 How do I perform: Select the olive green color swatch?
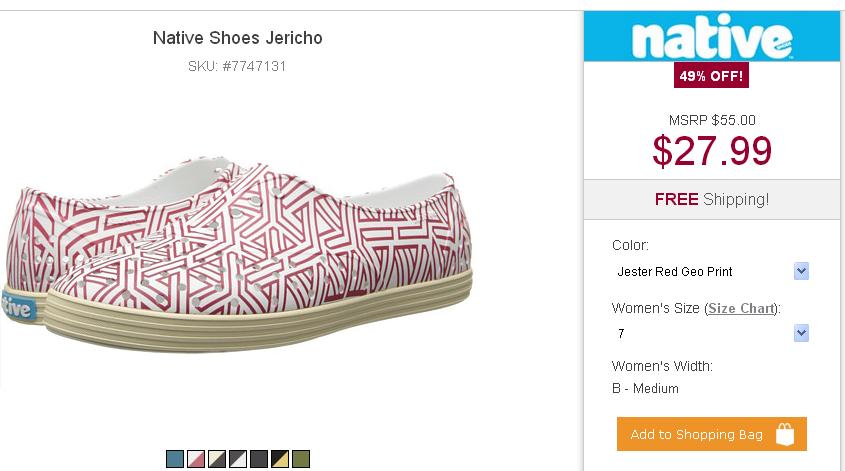click(301, 459)
